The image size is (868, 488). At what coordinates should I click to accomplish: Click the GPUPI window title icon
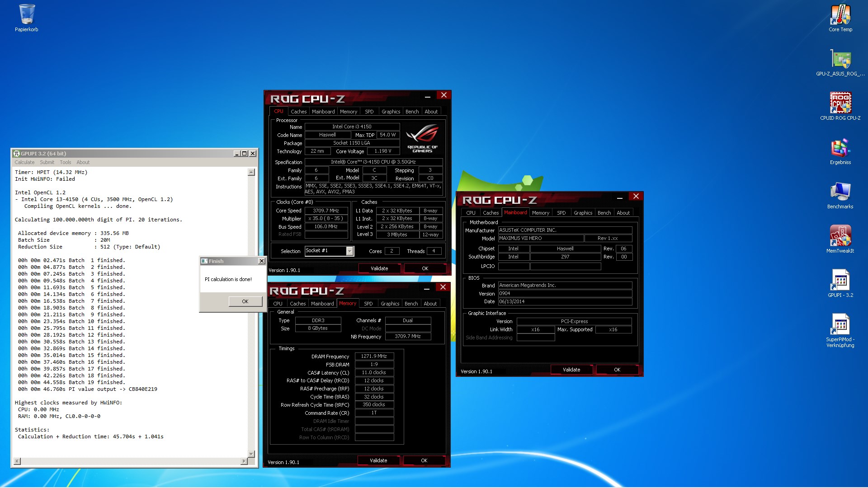point(17,154)
